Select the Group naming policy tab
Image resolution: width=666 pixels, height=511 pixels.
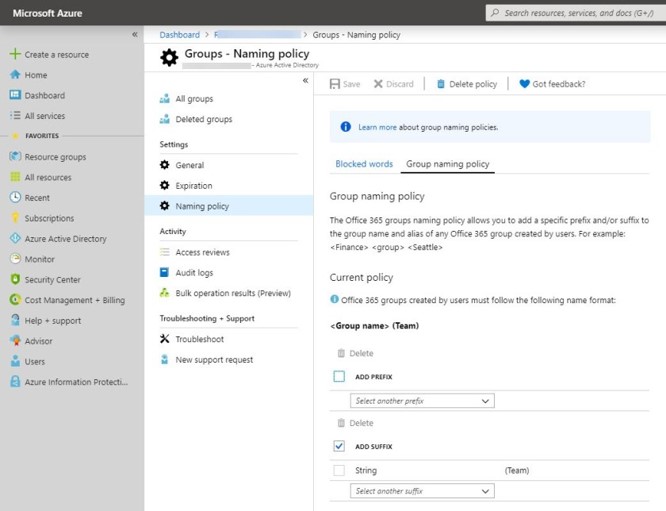click(x=447, y=164)
